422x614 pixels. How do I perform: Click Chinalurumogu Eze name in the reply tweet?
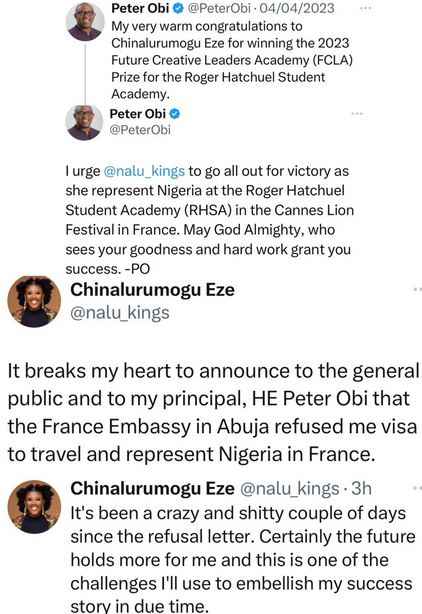(152, 489)
